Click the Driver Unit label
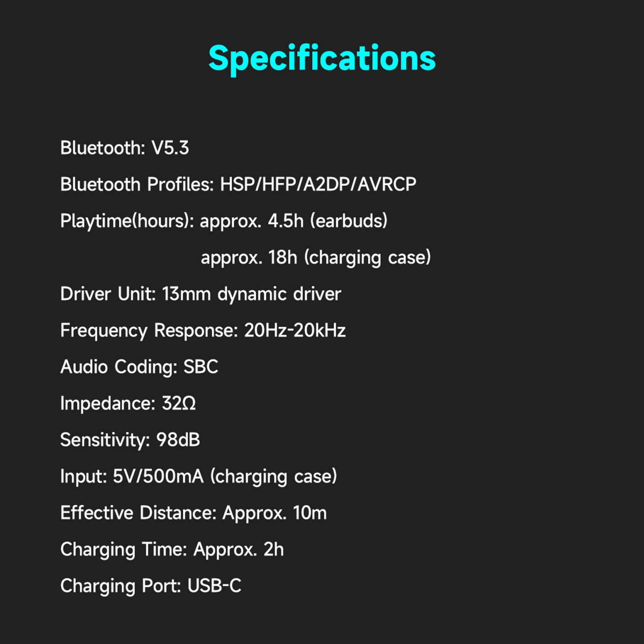The width and height of the screenshot is (644, 644). click(x=108, y=294)
